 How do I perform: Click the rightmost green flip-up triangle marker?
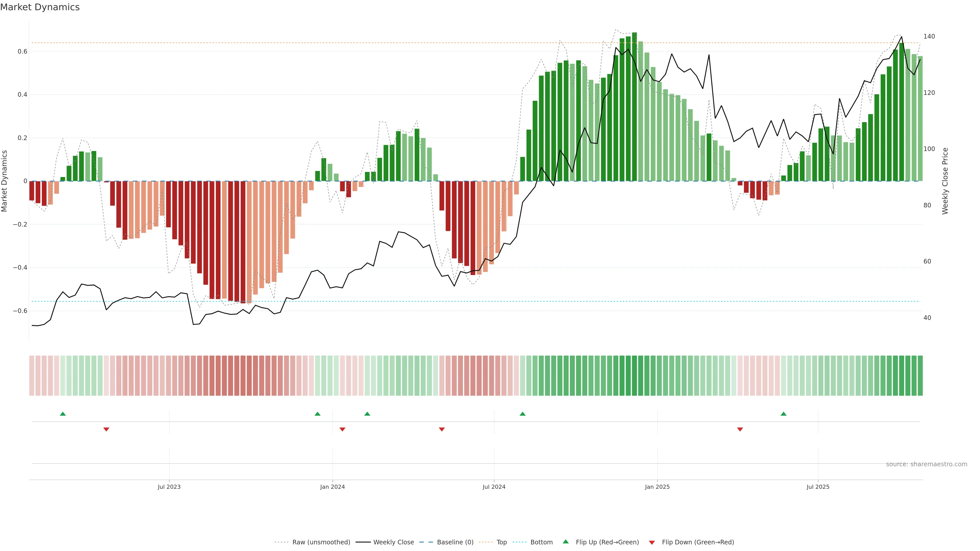pyautogui.click(x=783, y=414)
